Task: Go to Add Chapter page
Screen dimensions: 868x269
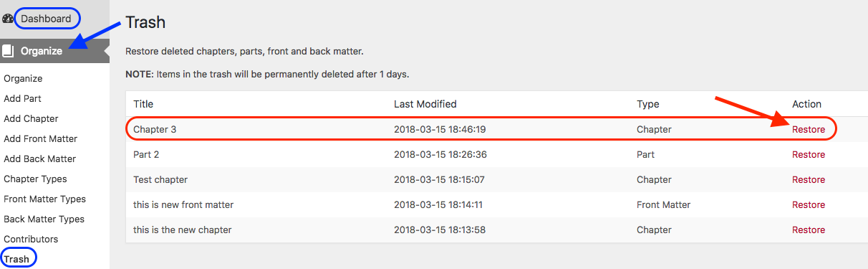Action: coord(31,119)
